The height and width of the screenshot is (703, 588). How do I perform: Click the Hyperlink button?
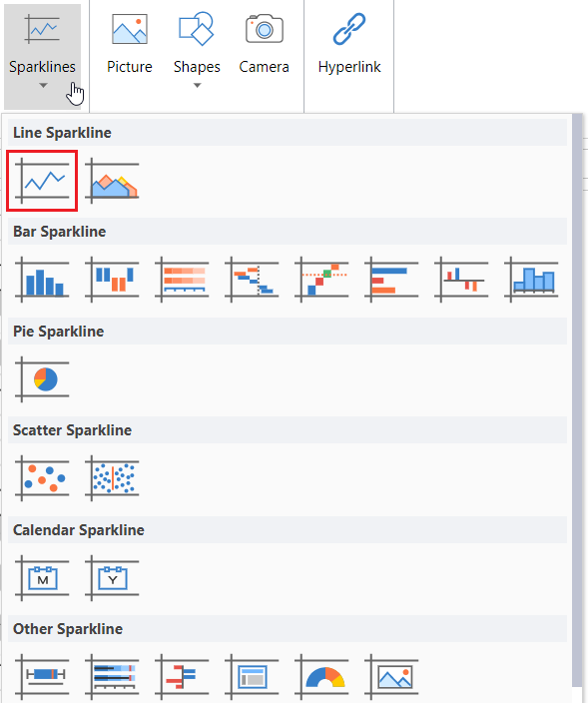[x=349, y=44]
